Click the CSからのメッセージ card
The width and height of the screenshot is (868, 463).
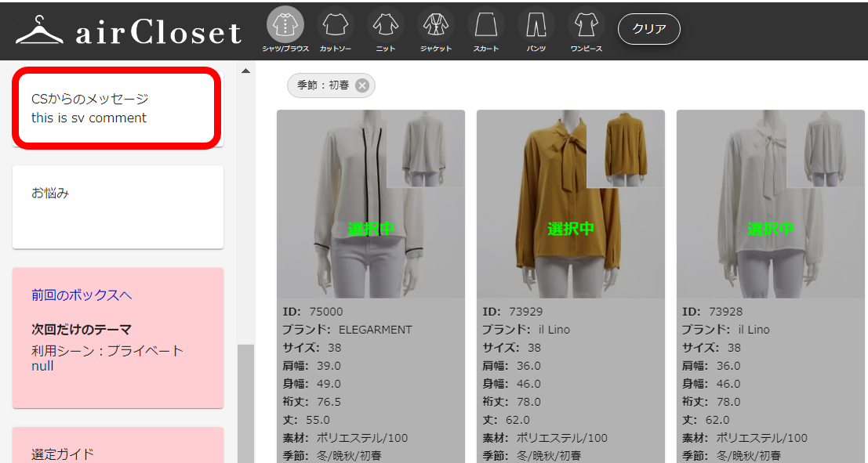pyautogui.click(x=116, y=108)
